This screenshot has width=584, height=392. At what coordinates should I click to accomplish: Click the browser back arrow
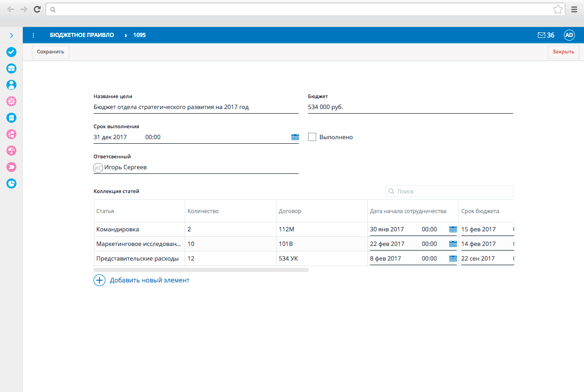click(x=11, y=9)
